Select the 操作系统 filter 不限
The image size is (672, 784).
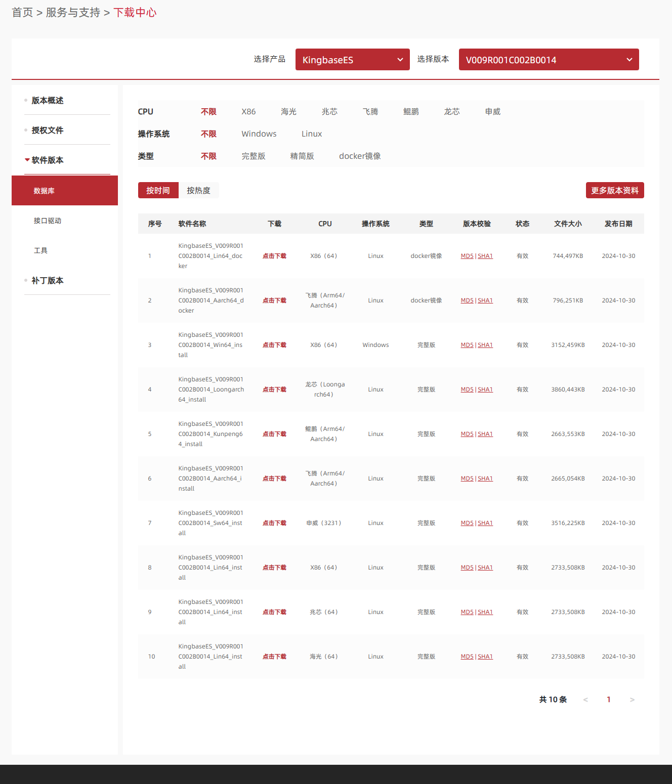point(208,134)
